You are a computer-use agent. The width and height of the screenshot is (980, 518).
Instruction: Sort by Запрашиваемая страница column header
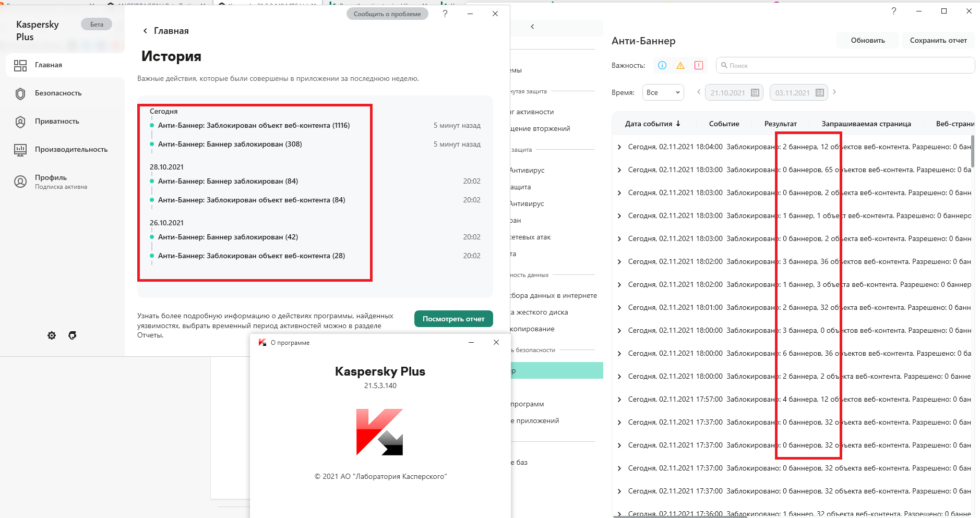(x=866, y=124)
